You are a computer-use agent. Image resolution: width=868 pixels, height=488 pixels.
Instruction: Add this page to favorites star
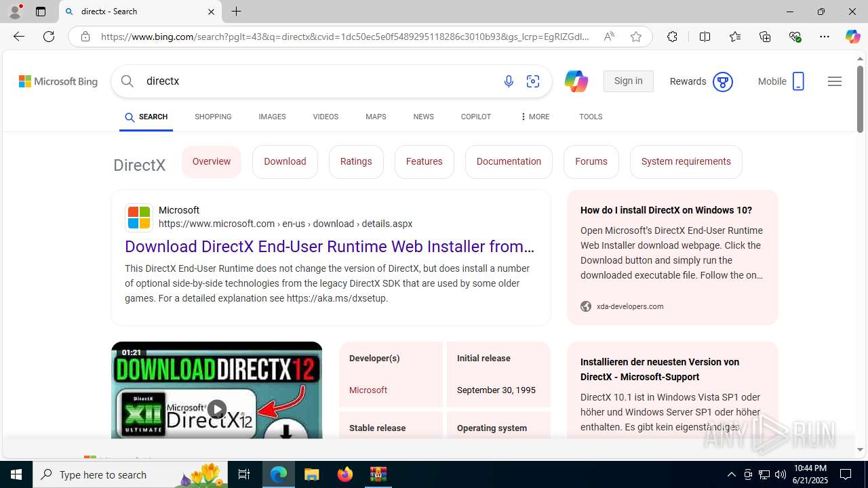click(636, 37)
